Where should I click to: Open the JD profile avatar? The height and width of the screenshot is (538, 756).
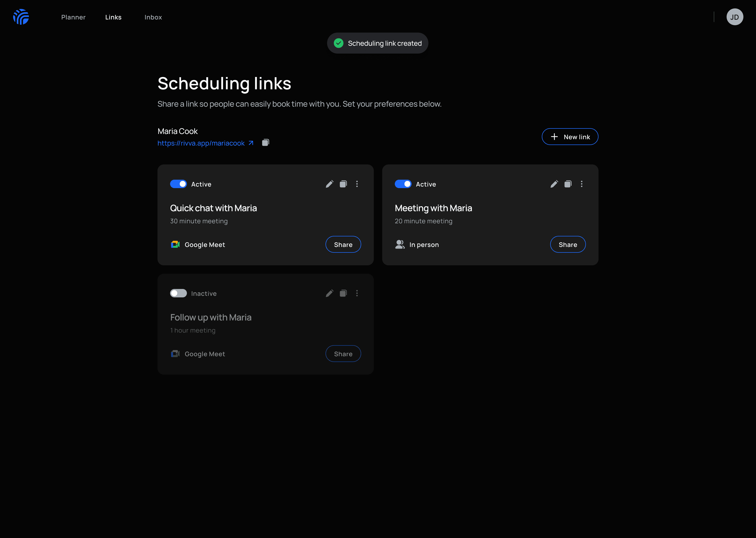click(735, 17)
